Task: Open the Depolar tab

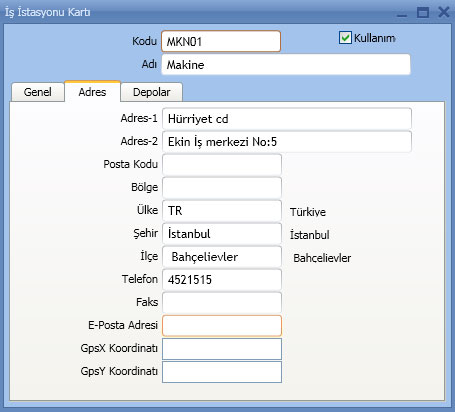Action: [151, 92]
